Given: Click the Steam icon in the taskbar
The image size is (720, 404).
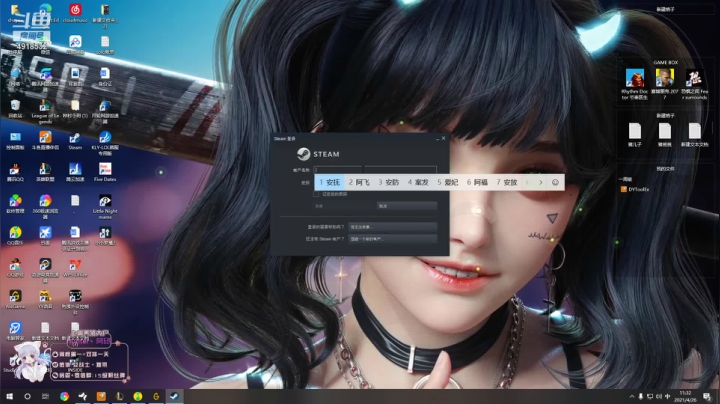Looking at the screenshot, I should [x=174, y=396].
